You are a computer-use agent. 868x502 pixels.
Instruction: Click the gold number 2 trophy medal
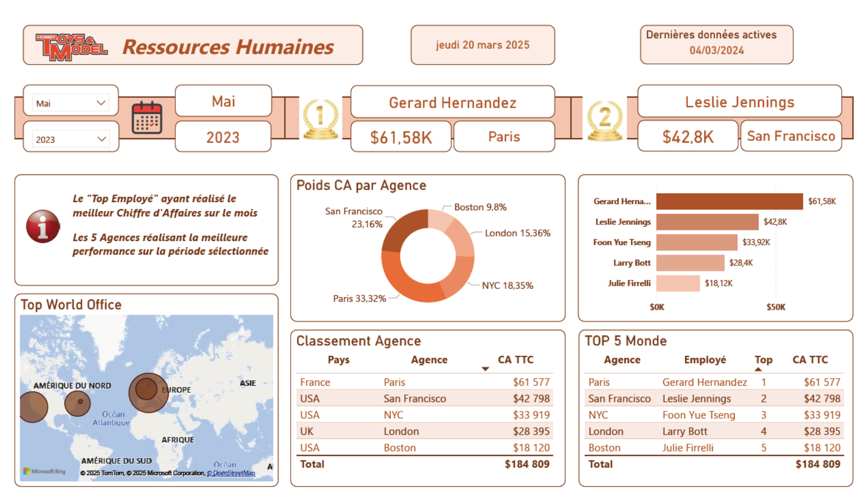[605, 120]
